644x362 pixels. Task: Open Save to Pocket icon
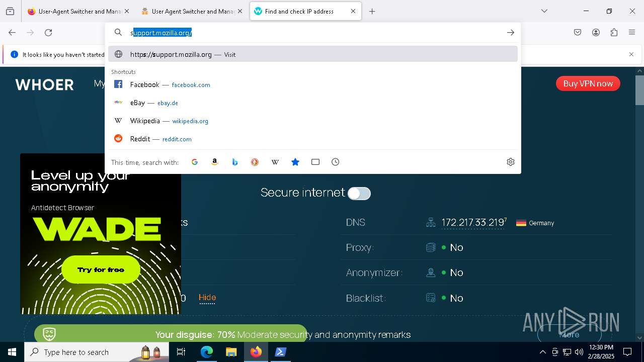(578, 33)
